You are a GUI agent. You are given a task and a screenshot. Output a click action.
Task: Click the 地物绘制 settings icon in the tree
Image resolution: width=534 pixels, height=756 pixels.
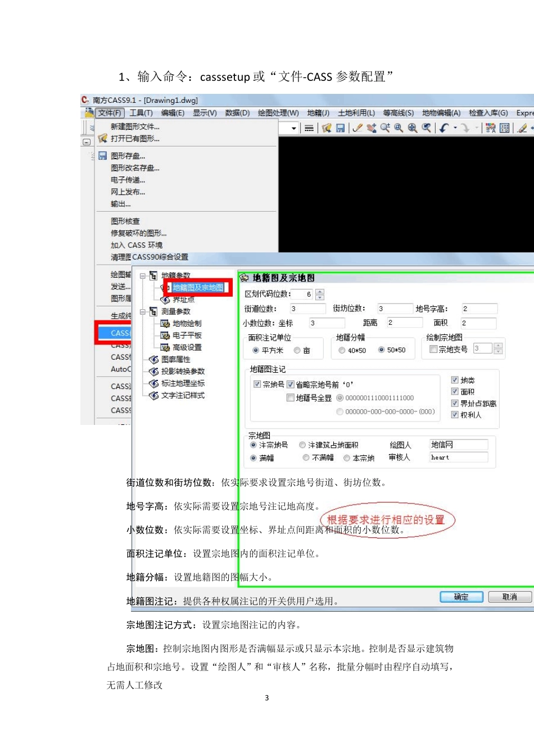coord(165,323)
